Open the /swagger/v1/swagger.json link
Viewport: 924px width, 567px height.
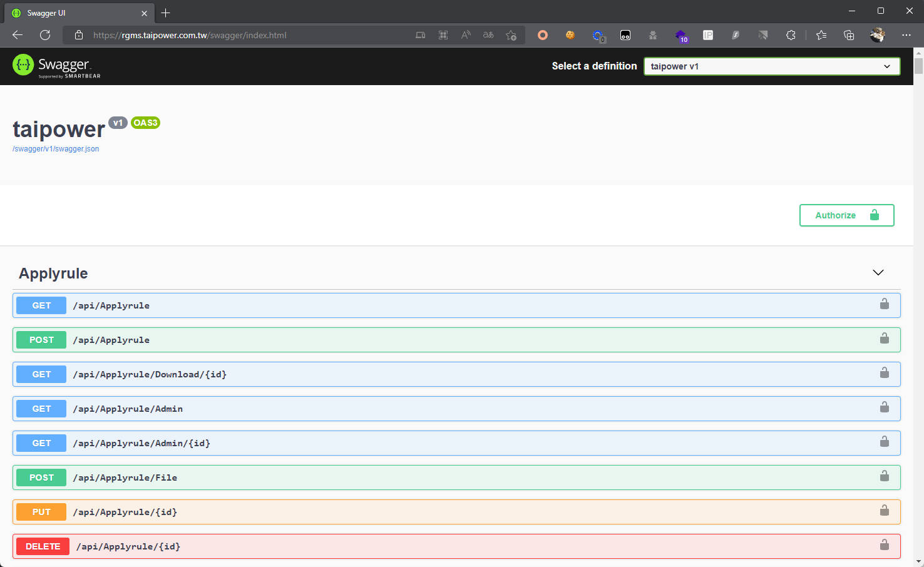56,149
